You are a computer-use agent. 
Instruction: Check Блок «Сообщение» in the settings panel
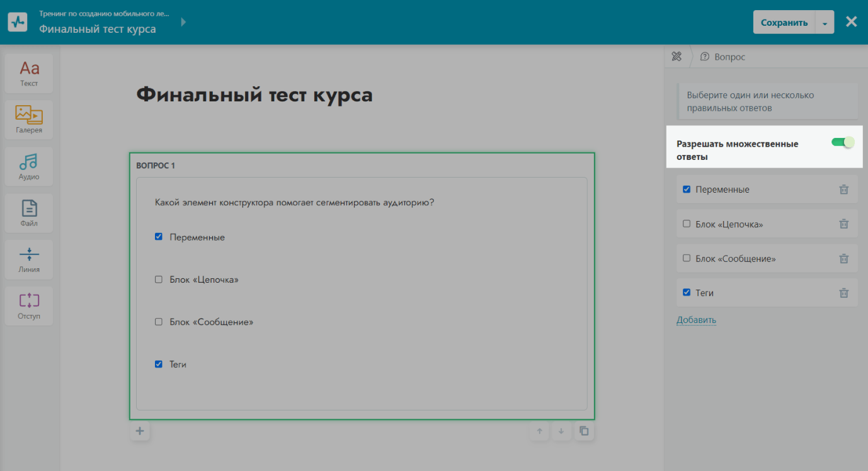pos(687,258)
